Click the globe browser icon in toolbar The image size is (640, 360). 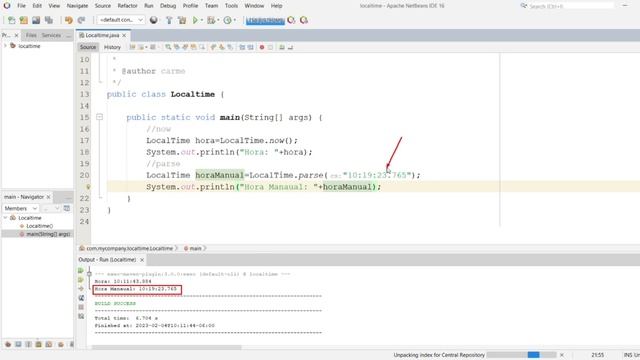tap(153, 20)
